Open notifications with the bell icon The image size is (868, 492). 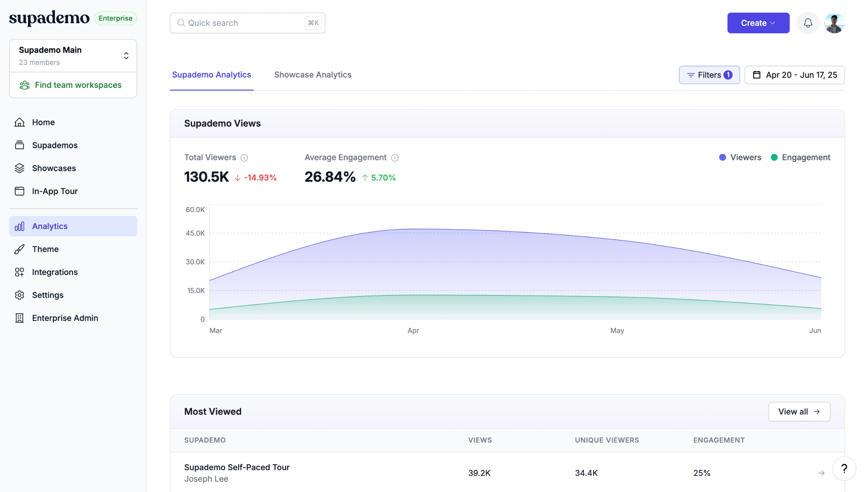[x=808, y=23]
